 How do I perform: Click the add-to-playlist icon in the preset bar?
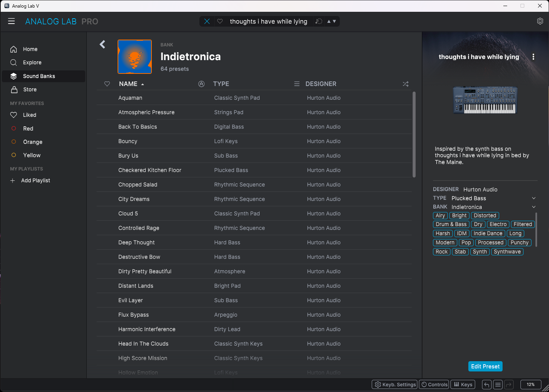(x=319, y=21)
